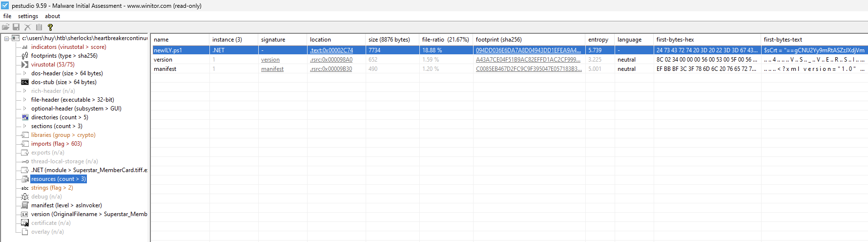This screenshot has width=868, height=242.
Task: Expand the optional-header tree node
Action: click(x=25, y=109)
